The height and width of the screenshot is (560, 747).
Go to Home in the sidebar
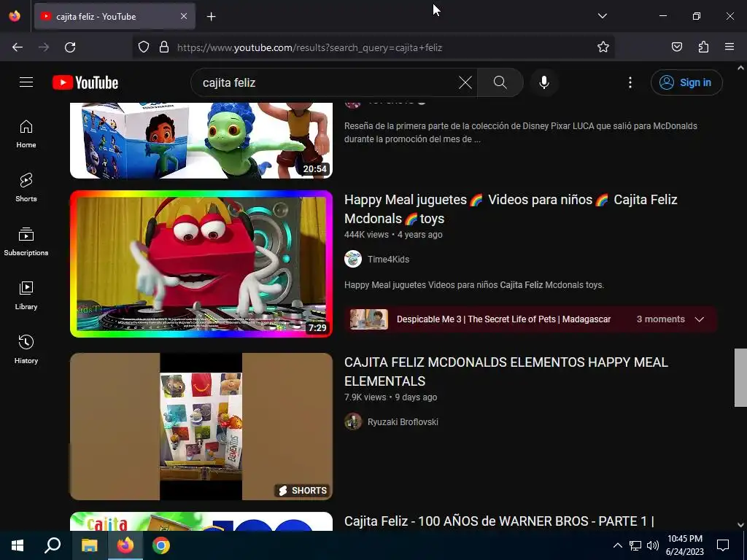coord(26,134)
